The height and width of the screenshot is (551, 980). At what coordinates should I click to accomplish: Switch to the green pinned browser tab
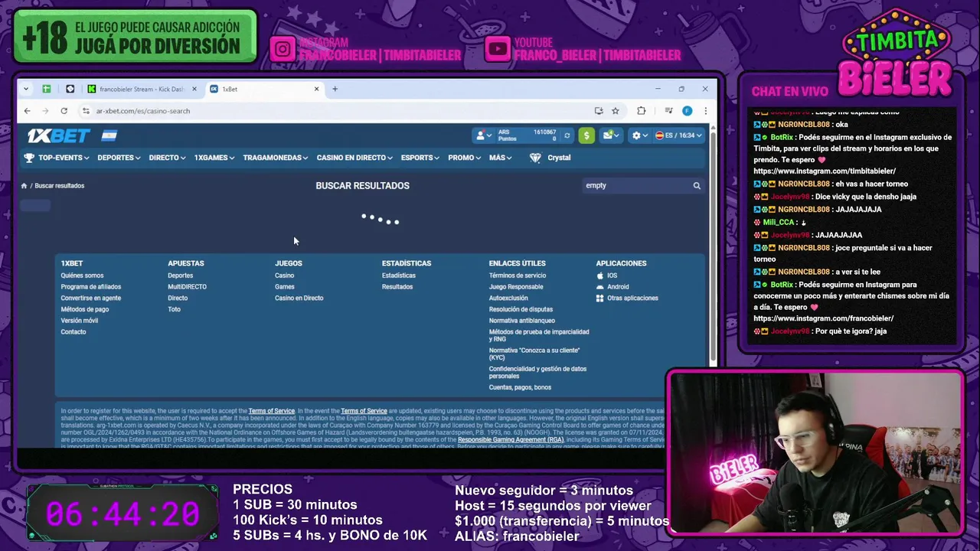(x=46, y=89)
